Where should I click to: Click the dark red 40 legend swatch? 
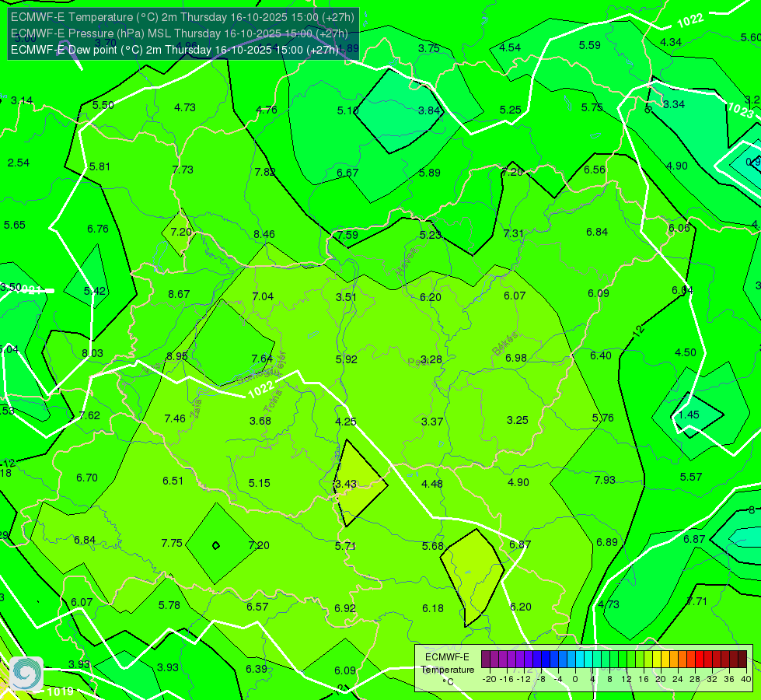click(x=742, y=660)
